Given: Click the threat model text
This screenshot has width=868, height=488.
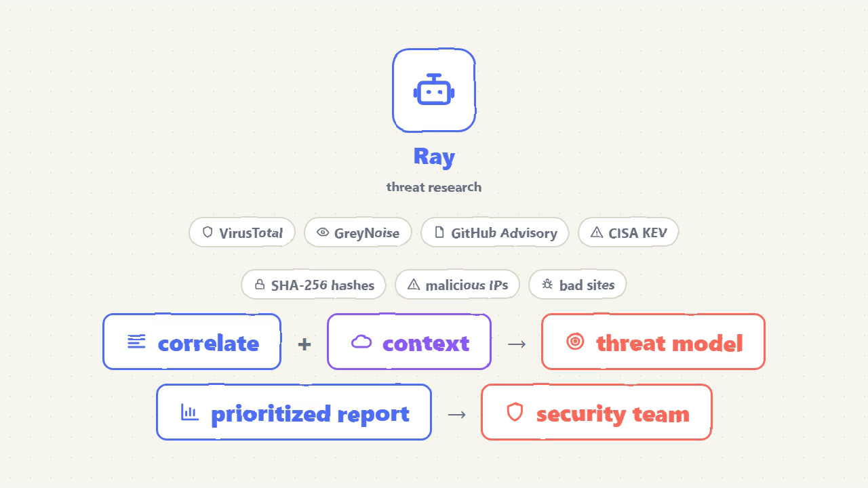Looking at the screenshot, I should [x=669, y=342].
